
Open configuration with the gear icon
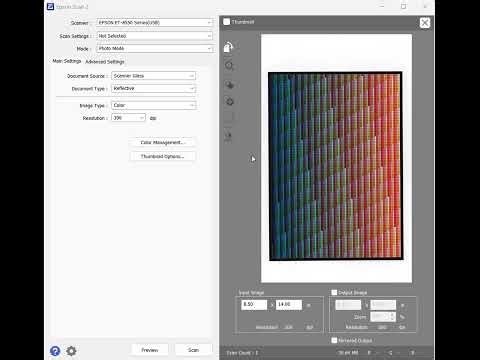coord(71,351)
